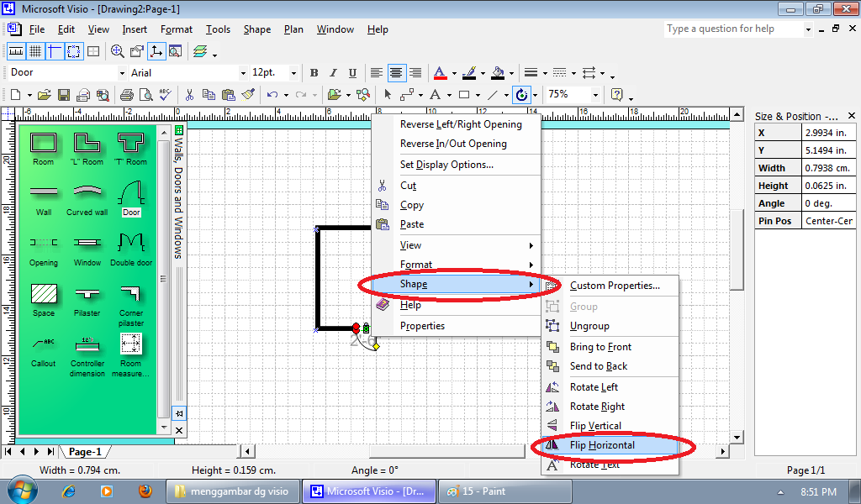The width and height of the screenshot is (861, 504).
Task: Expand the View context submenu
Action: (x=457, y=245)
